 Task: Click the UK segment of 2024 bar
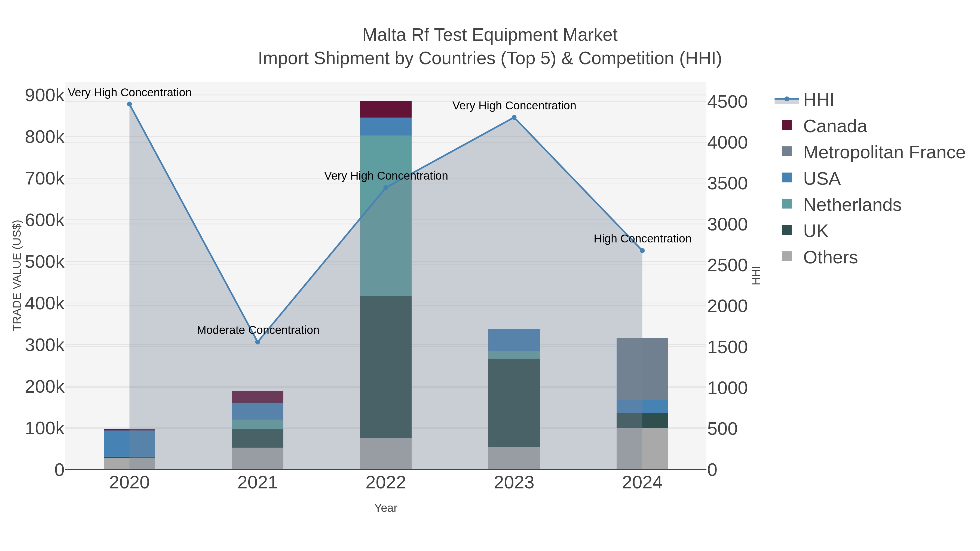(642, 421)
